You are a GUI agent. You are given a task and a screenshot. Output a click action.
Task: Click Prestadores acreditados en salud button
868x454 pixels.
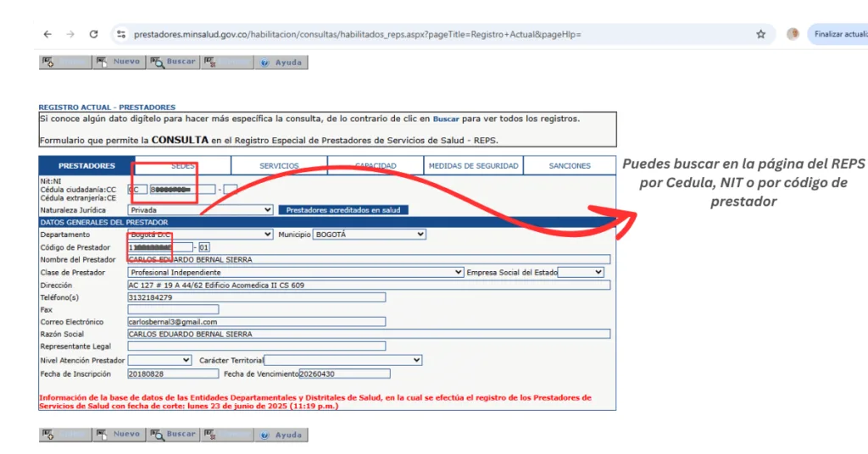(x=342, y=210)
